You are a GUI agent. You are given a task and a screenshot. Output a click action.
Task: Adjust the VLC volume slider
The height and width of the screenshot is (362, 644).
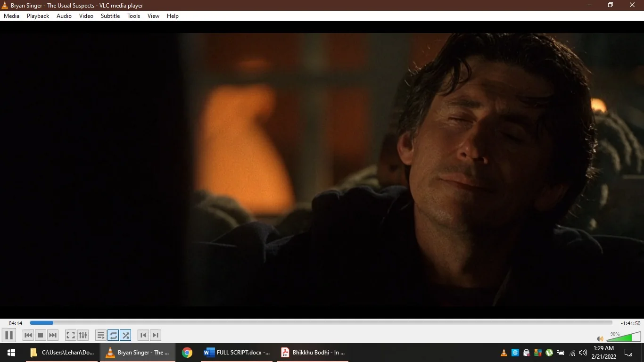623,337
